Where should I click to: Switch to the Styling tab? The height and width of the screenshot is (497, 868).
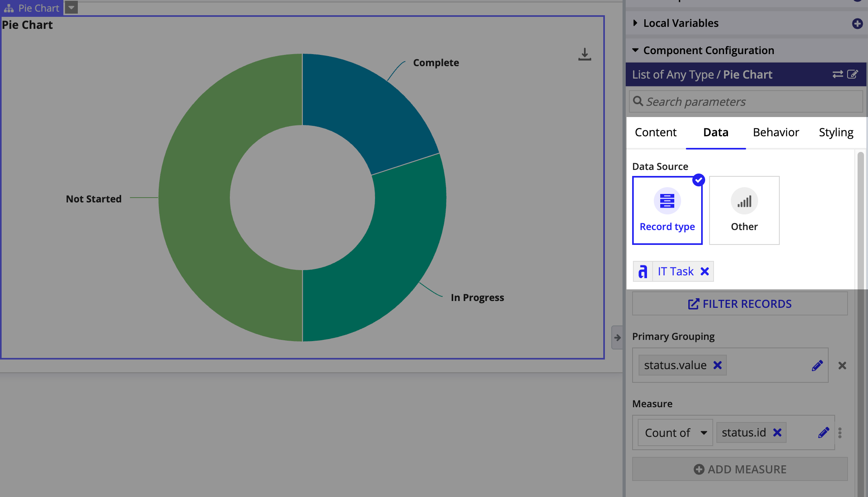tap(836, 132)
